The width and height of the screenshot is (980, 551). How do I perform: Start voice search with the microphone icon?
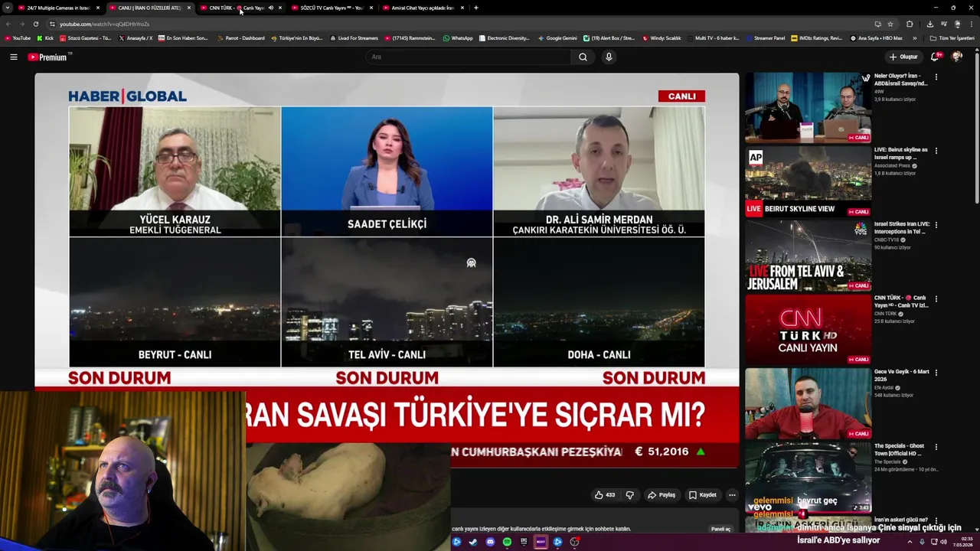pyautogui.click(x=609, y=57)
